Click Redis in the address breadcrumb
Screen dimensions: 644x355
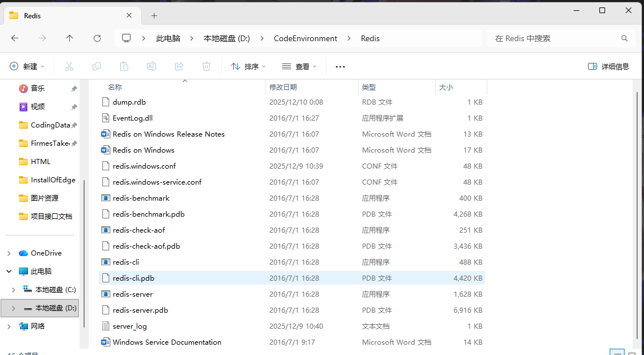(370, 38)
